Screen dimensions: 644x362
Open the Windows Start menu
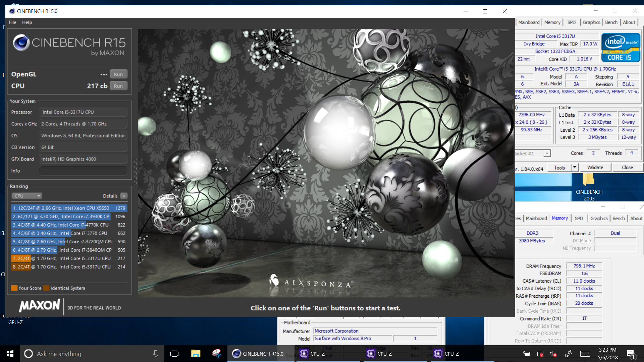10,354
